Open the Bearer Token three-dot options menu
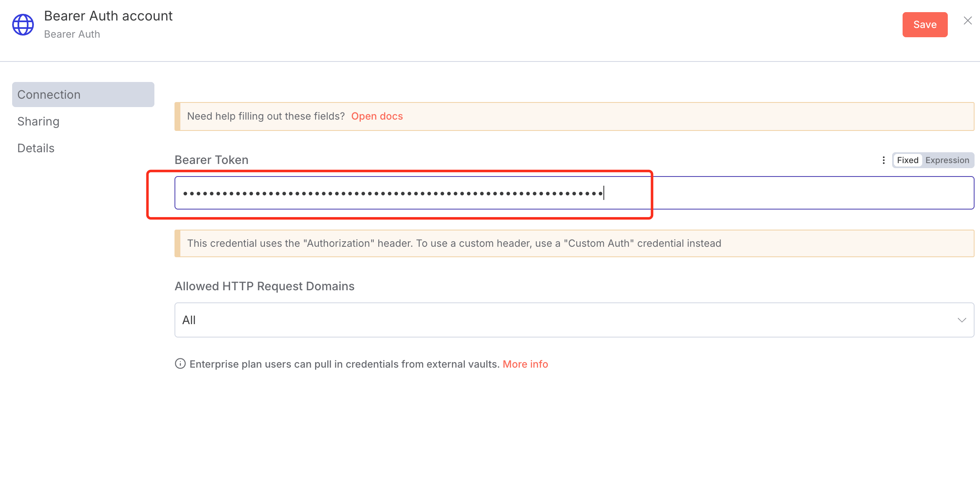Image resolution: width=980 pixels, height=486 pixels. point(883,160)
